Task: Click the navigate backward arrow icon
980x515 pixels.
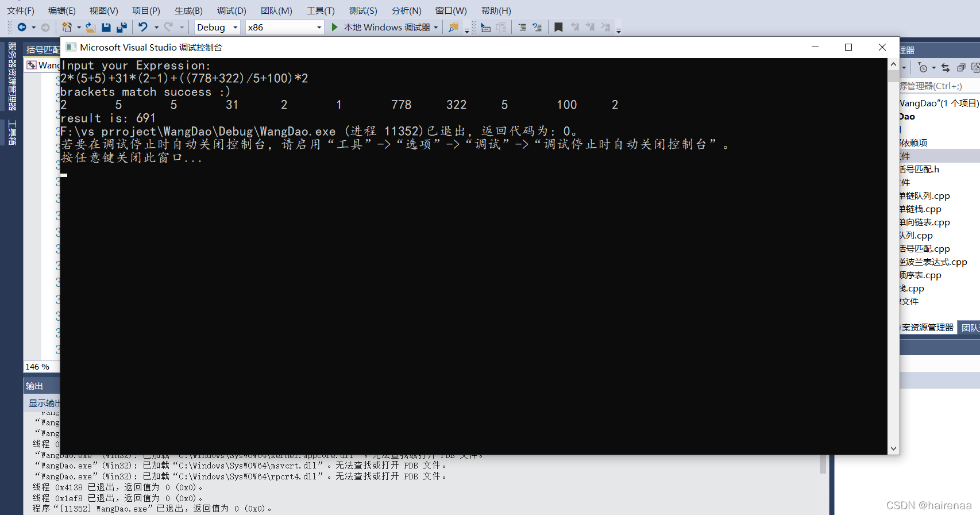Action: [22, 27]
